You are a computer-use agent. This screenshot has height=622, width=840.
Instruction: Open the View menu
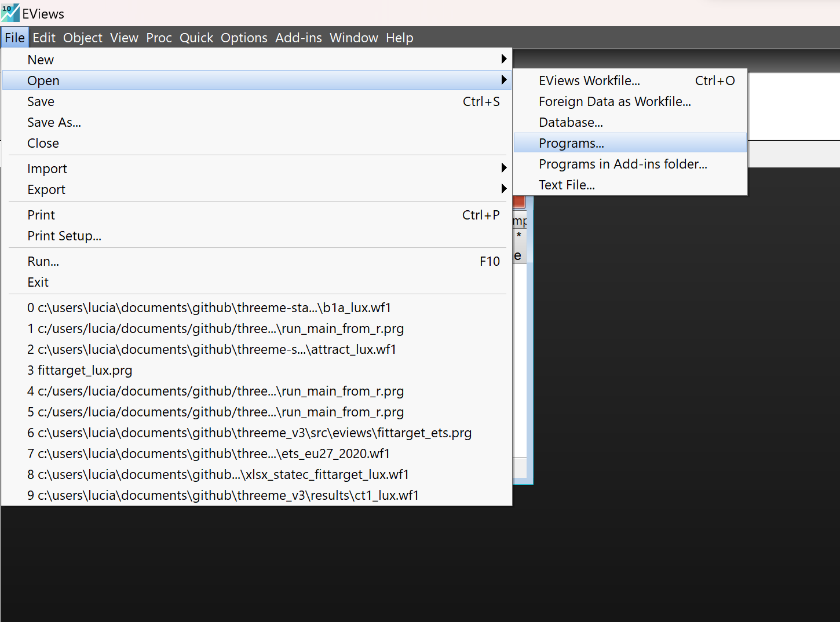click(x=125, y=38)
